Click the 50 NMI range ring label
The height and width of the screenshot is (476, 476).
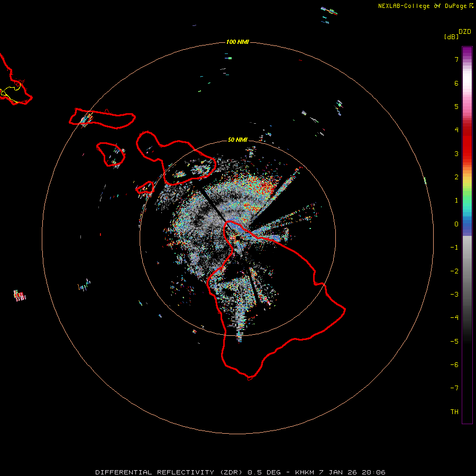[x=237, y=140]
